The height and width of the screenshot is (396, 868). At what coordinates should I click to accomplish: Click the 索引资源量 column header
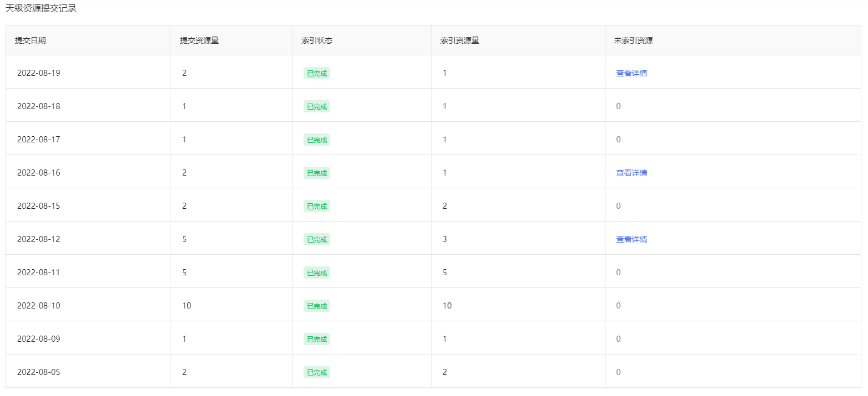point(459,40)
